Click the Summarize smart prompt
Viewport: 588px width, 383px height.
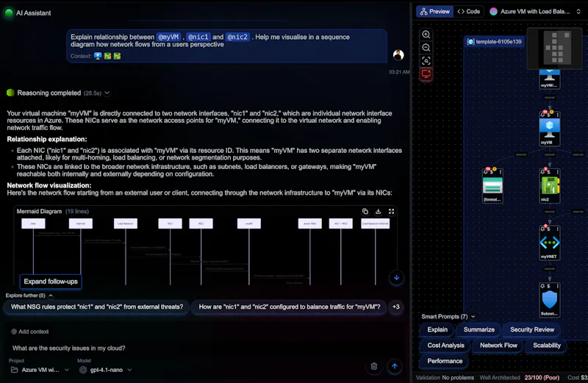[x=479, y=330]
